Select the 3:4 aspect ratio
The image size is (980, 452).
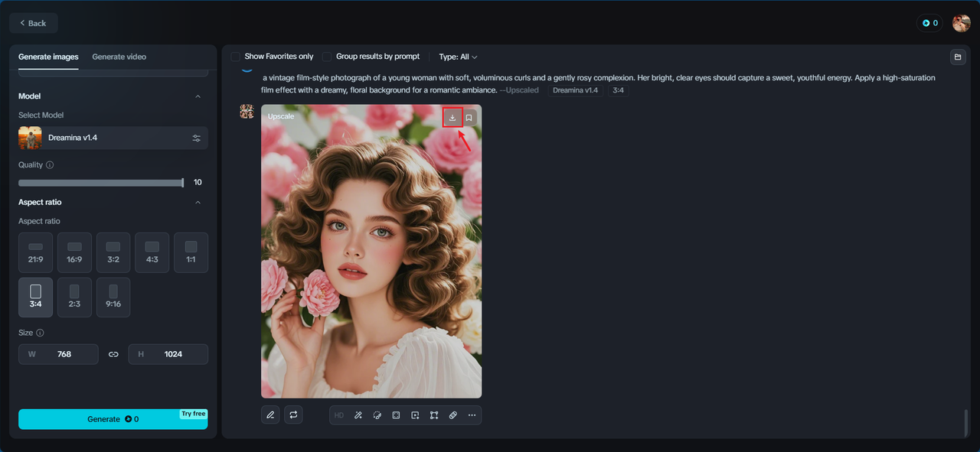(36, 298)
